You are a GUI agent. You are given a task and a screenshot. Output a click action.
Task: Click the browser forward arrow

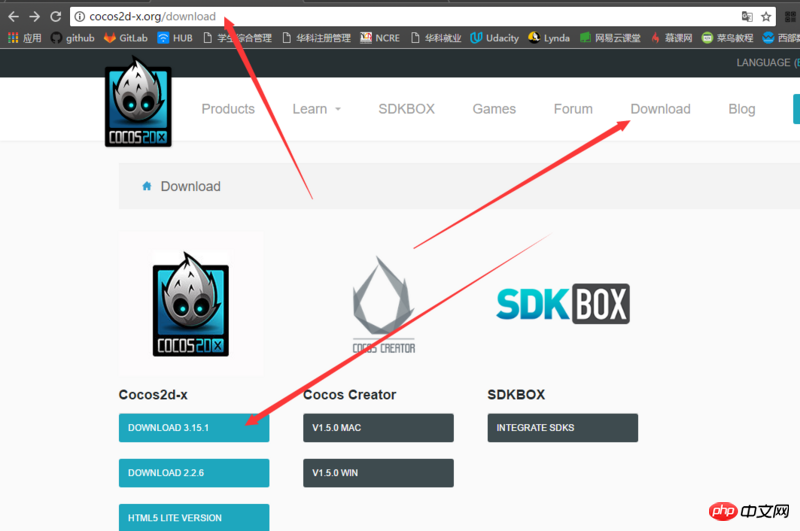pyautogui.click(x=34, y=16)
